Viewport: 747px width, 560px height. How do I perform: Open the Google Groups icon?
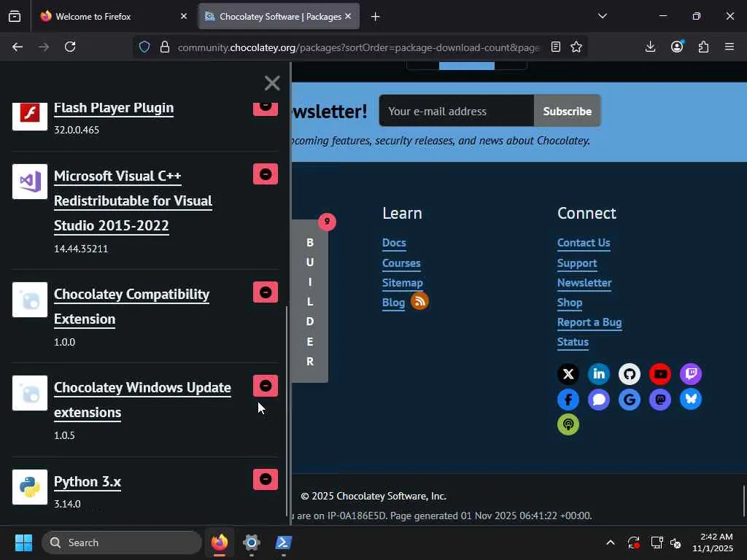(630, 400)
